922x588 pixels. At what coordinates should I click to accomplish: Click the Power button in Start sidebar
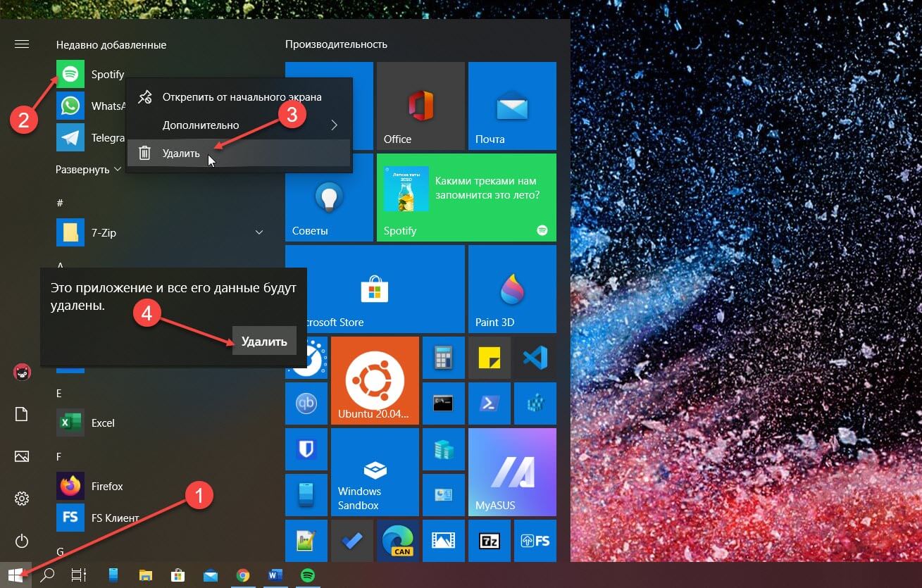click(22, 541)
